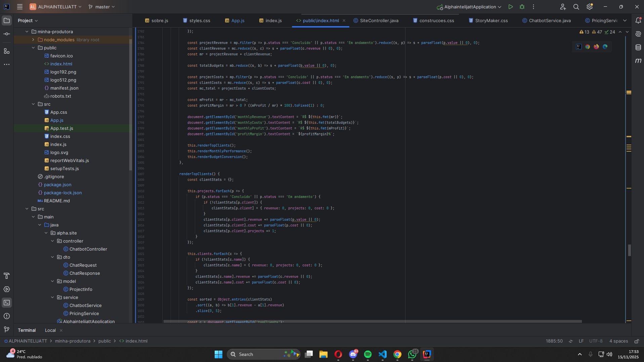The height and width of the screenshot is (362, 644).
Task: Switch to the SiteController.java tab
Action: 379,20
